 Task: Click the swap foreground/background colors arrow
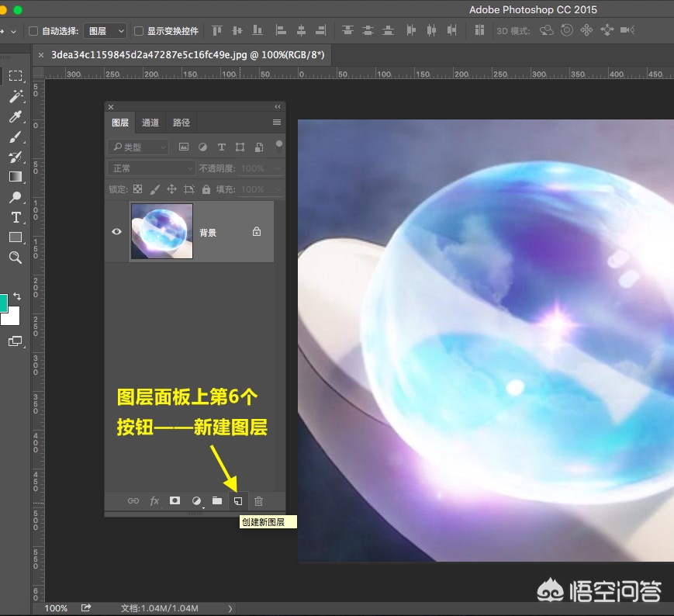point(17,296)
